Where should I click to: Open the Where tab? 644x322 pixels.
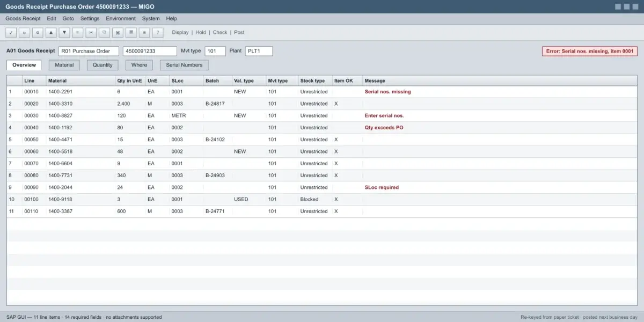(x=139, y=65)
